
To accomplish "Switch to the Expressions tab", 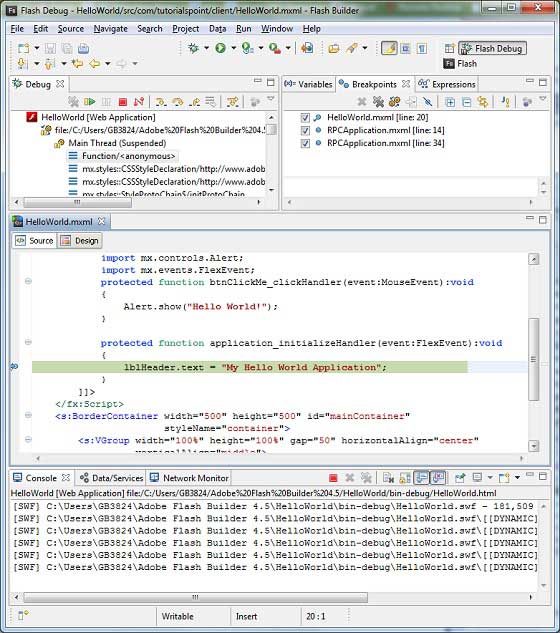I will click(447, 84).
